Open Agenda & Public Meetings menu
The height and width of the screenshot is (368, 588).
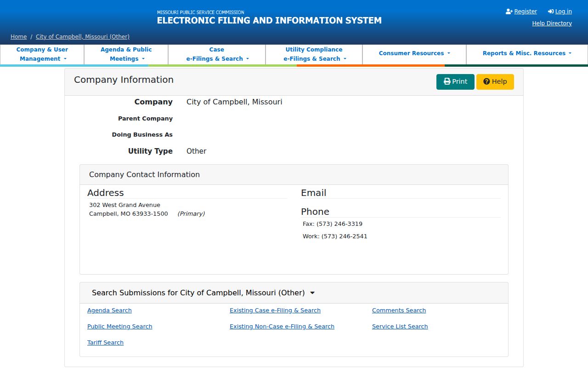126,54
